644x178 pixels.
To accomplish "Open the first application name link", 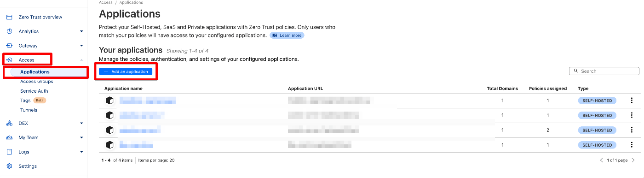I will pyautogui.click(x=148, y=101).
